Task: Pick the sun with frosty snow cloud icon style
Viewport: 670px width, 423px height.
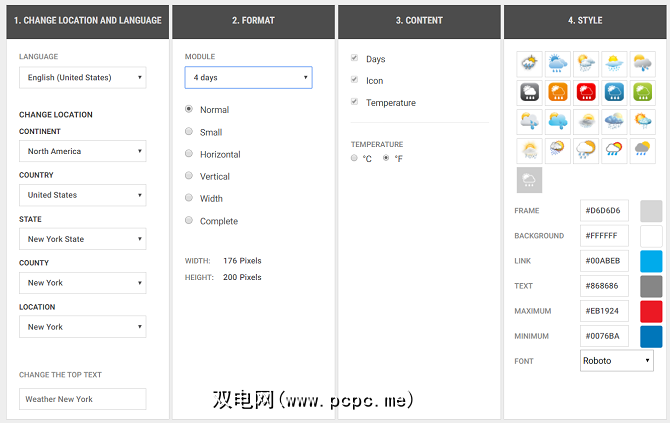Action: pos(586,64)
